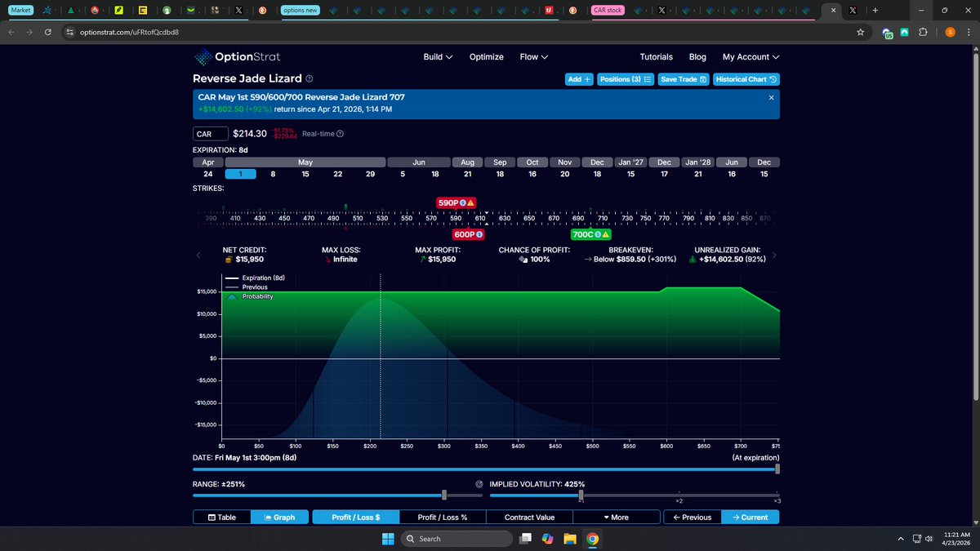The height and width of the screenshot is (551, 980).
Task: Toggle to the Previous position view
Action: point(692,517)
